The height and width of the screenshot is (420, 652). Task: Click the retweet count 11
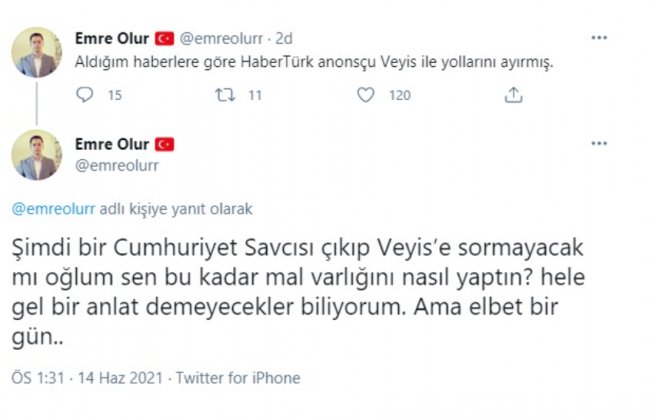pyautogui.click(x=255, y=95)
